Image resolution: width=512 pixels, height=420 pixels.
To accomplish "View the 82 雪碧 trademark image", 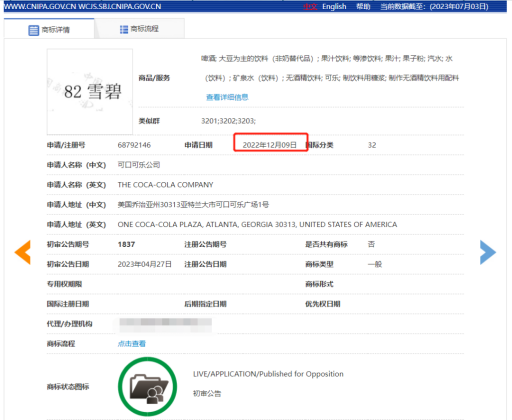I will point(90,92).
